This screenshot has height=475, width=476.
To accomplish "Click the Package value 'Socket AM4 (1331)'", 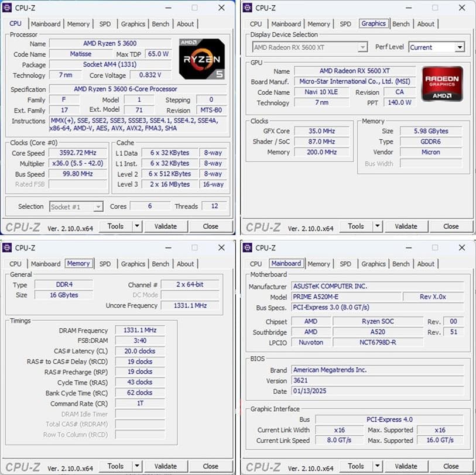I will pos(110,64).
